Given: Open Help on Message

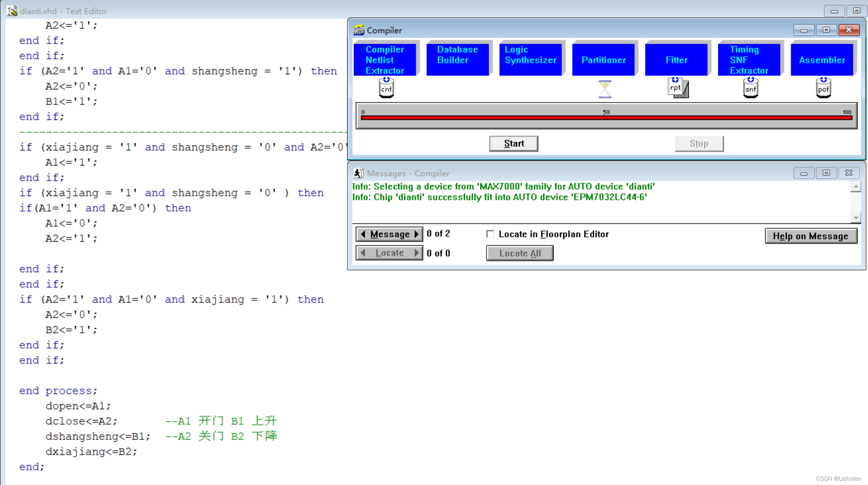Looking at the screenshot, I should click(x=811, y=236).
